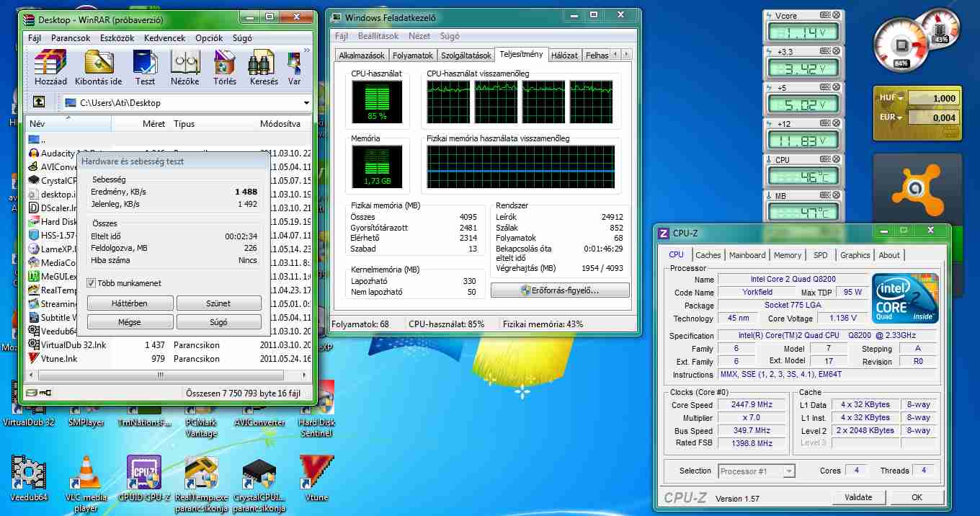980x516 pixels.
Task: Expand the WinRAR toolbar overflow chevron
Action: 307,50
